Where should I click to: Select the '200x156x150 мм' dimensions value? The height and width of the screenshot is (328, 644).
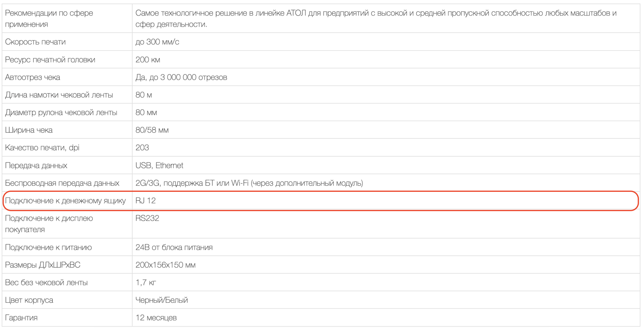166,265
